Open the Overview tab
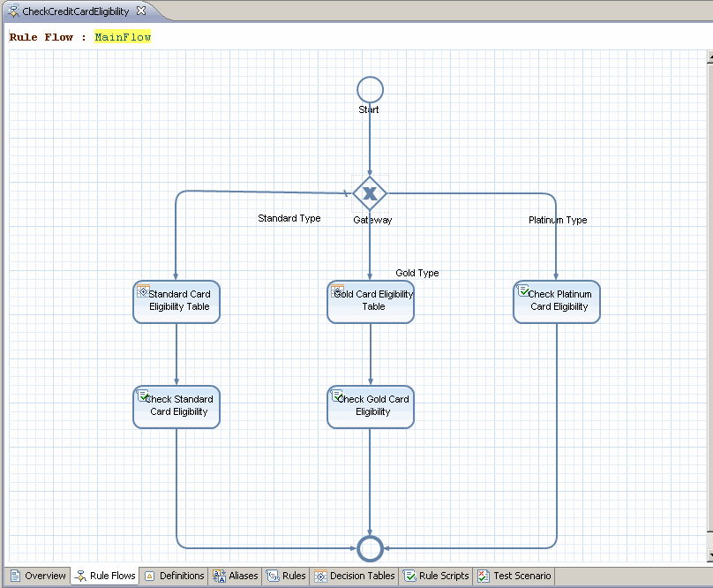The width and height of the screenshot is (713, 588). click(38, 576)
